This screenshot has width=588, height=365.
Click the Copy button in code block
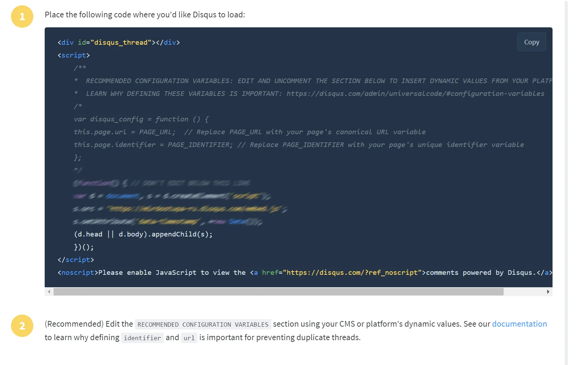[531, 42]
